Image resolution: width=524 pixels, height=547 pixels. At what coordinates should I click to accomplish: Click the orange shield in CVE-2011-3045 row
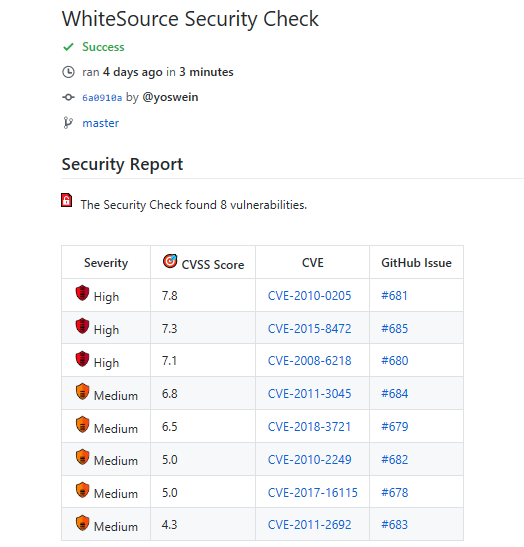point(82,391)
